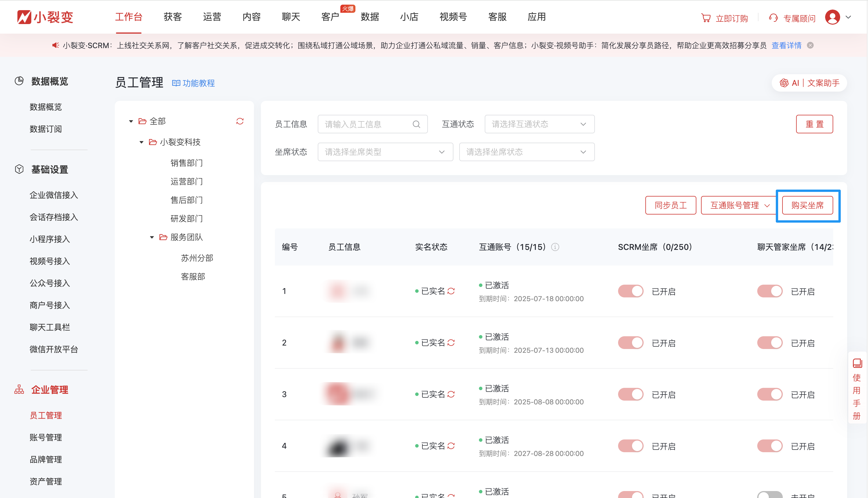Click the 数据概览 section icon
Image resolution: width=868 pixels, height=498 pixels.
click(x=19, y=81)
